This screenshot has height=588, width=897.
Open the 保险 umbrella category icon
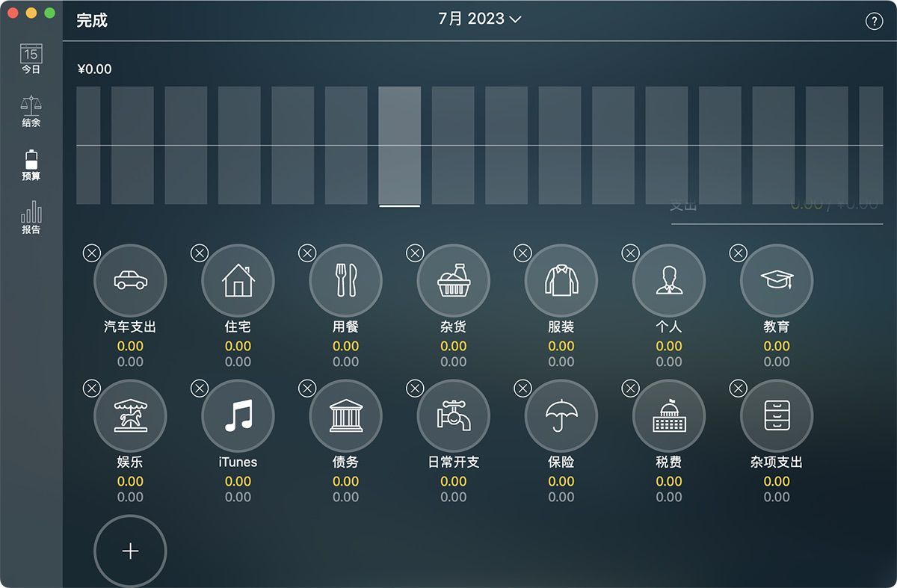click(561, 415)
